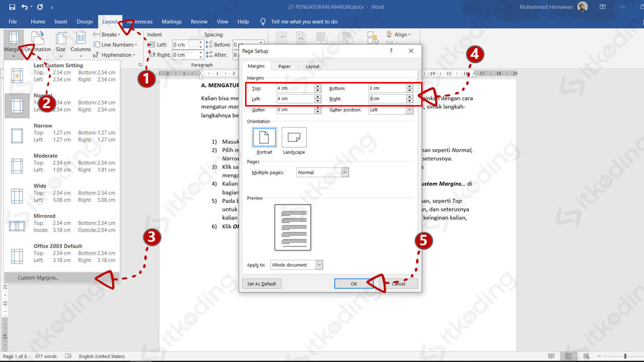The image size is (644, 362).
Task: Click the lightbulb Tell me icon
Action: [x=263, y=22]
